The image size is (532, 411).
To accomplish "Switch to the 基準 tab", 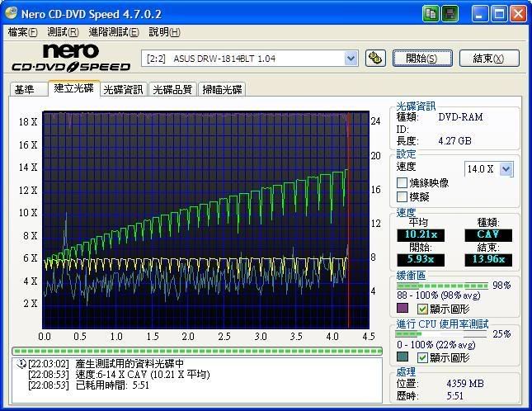I will click(x=29, y=90).
